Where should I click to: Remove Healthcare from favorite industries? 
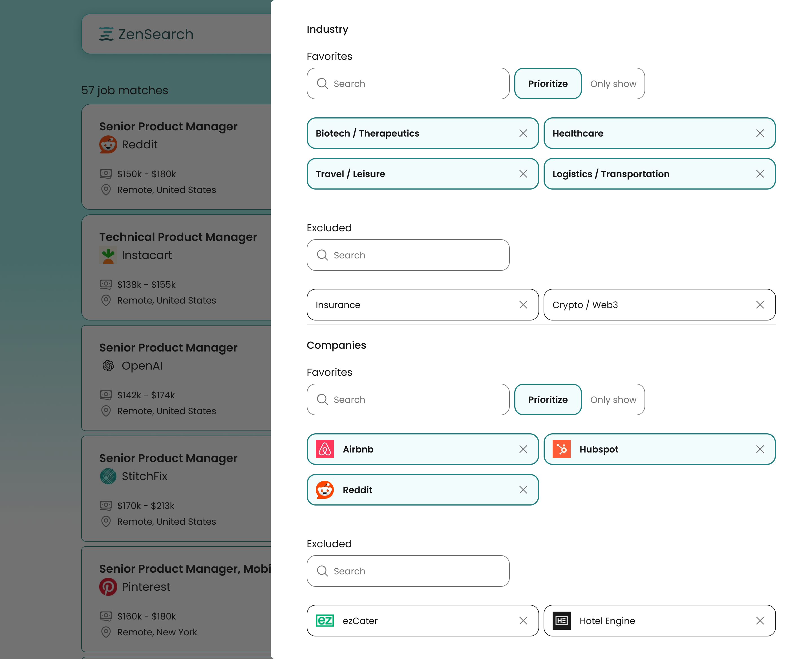pos(760,133)
